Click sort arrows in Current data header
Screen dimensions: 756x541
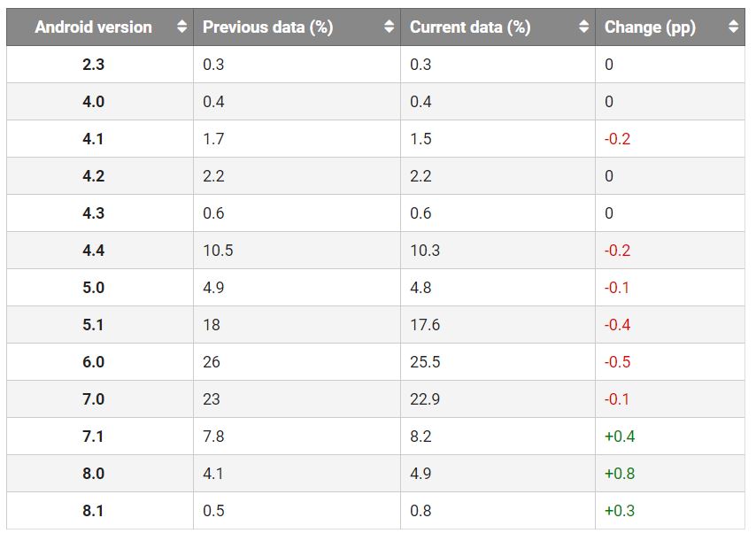pos(584,27)
